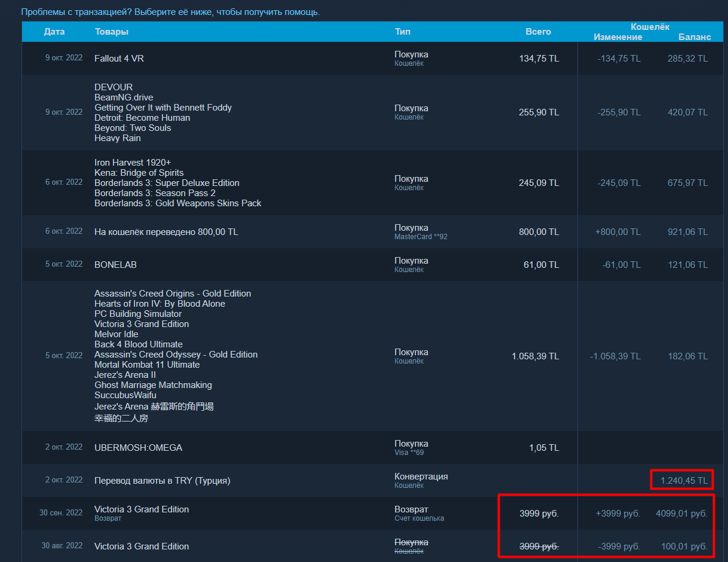Click the 921,06 TL balance value

(687, 232)
